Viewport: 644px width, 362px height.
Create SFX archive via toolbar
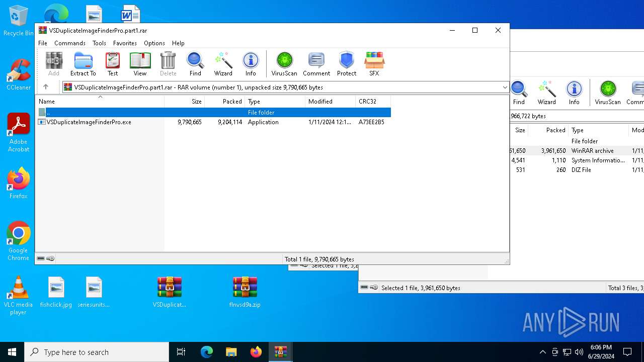point(374,64)
